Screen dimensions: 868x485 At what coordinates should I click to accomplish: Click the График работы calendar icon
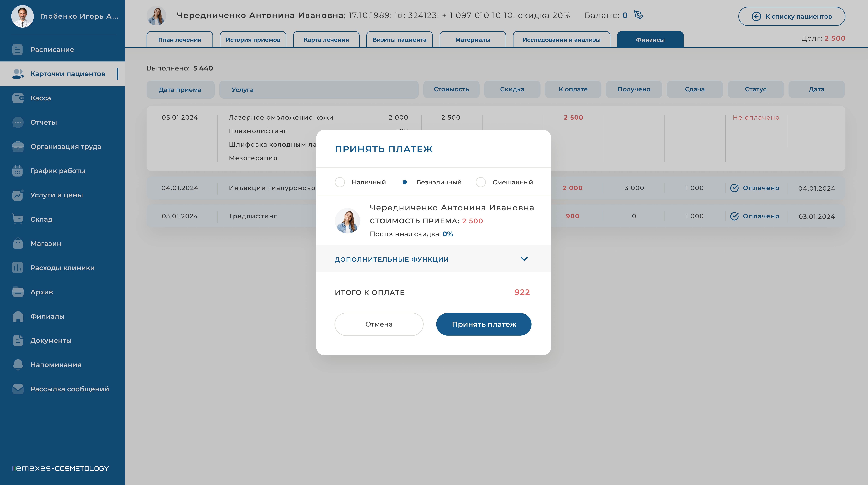[x=17, y=171]
